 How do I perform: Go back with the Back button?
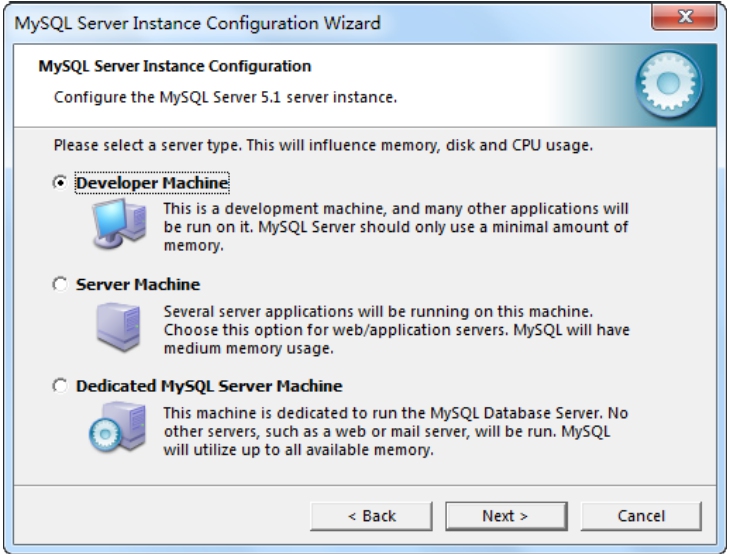tap(371, 516)
